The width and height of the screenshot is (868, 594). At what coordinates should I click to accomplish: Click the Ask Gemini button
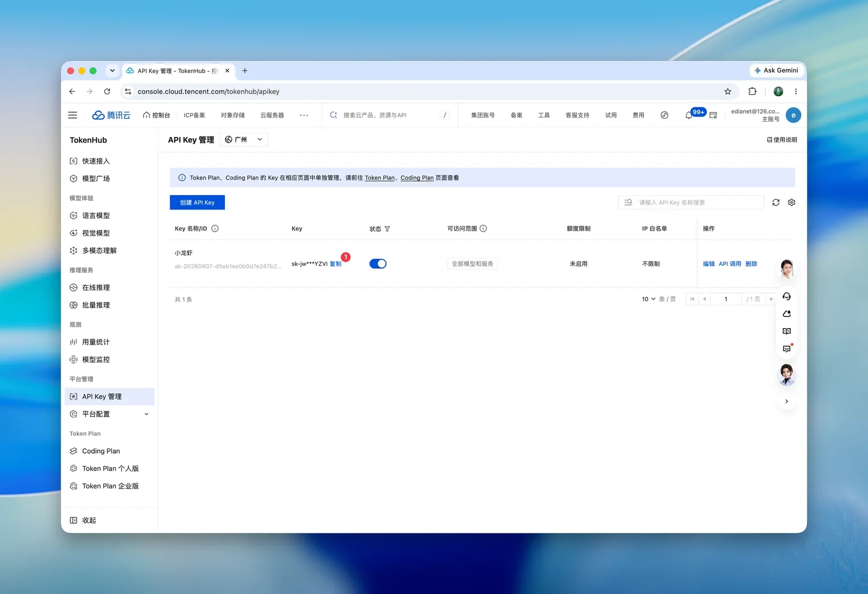(776, 71)
